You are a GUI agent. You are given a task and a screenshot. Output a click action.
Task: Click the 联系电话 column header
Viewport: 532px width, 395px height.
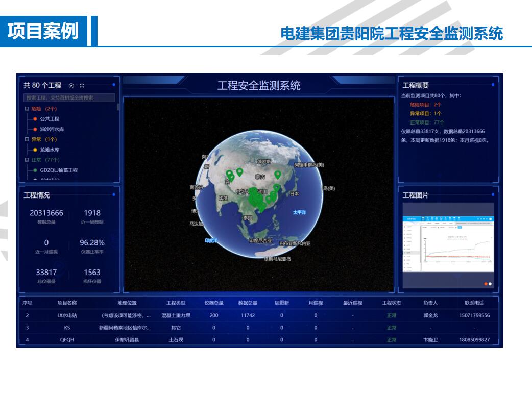click(474, 303)
